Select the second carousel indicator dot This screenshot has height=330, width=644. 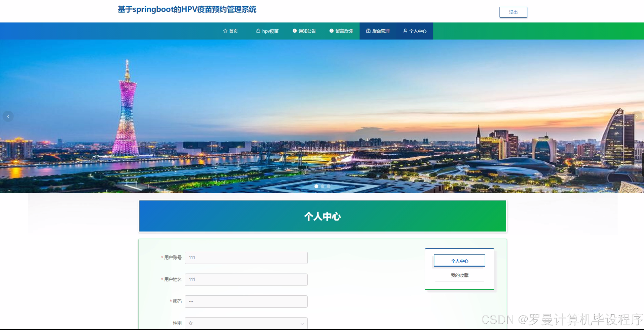point(323,186)
